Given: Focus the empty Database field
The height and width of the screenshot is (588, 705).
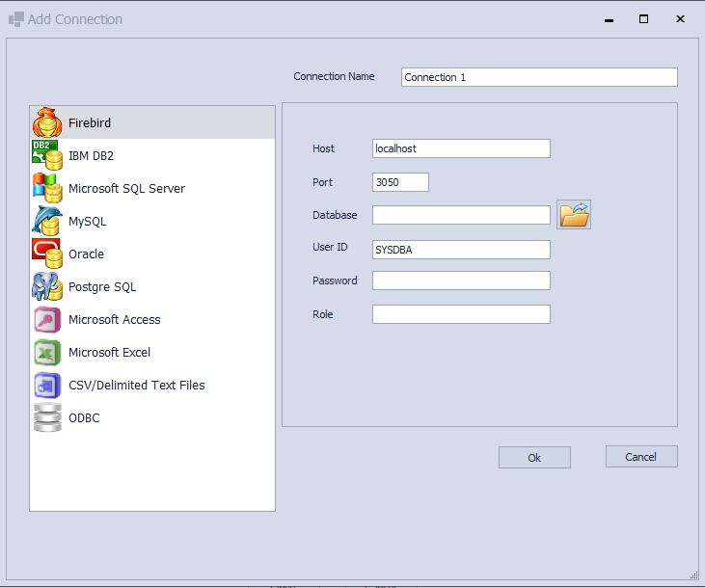Looking at the screenshot, I should pyautogui.click(x=461, y=215).
